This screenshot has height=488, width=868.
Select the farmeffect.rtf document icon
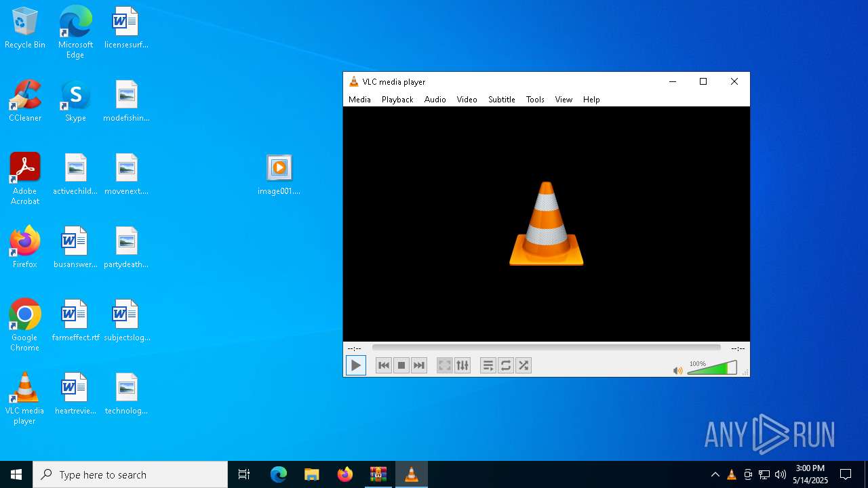[x=75, y=321]
